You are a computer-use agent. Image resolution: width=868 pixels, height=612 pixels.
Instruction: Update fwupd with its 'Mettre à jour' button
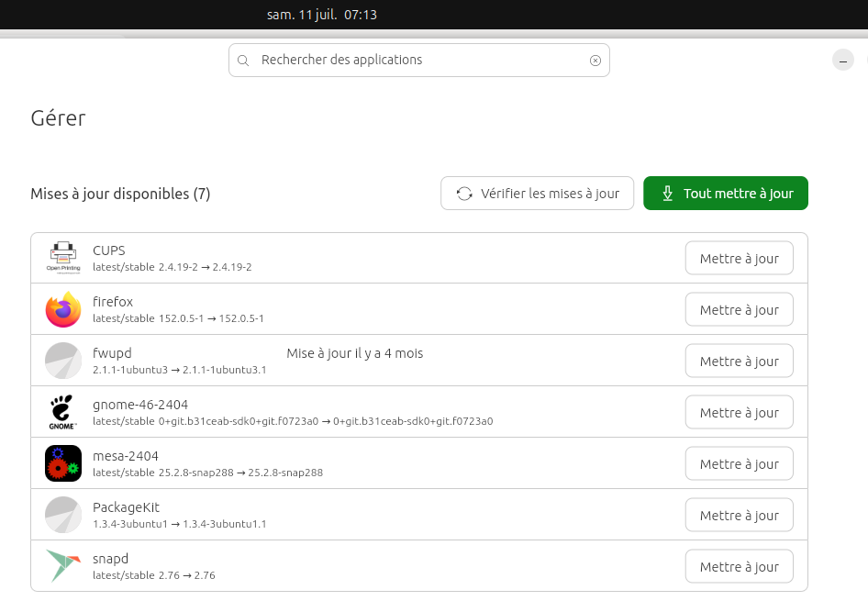pos(739,362)
